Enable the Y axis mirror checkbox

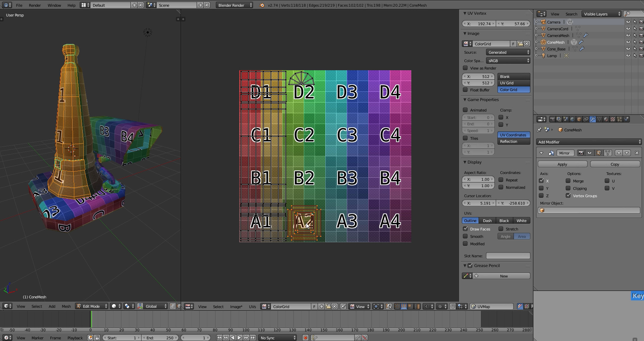coord(541,188)
